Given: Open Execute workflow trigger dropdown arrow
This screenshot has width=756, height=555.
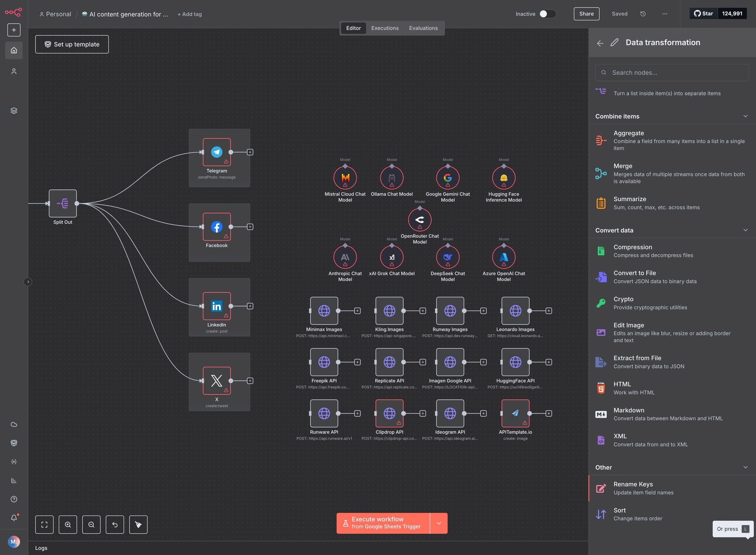Looking at the screenshot, I should tap(439, 523).
